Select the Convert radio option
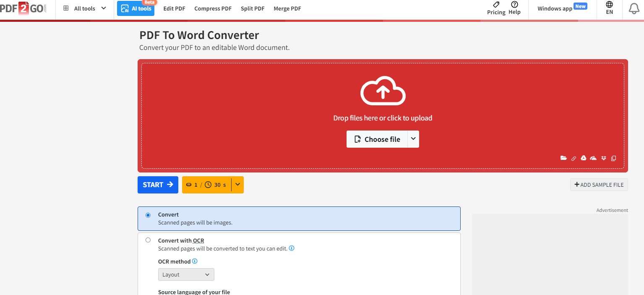This screenshot has height=295, width=644. coord(148,215)
